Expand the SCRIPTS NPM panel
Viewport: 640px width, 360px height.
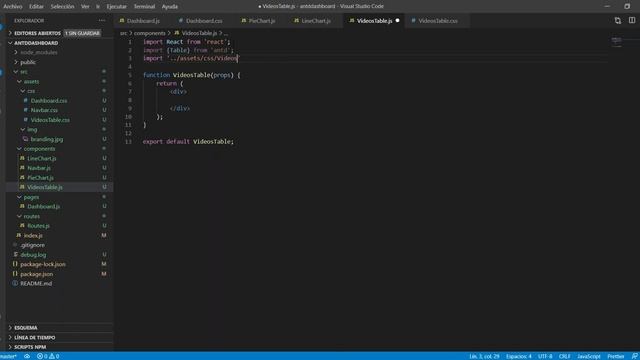59,347
